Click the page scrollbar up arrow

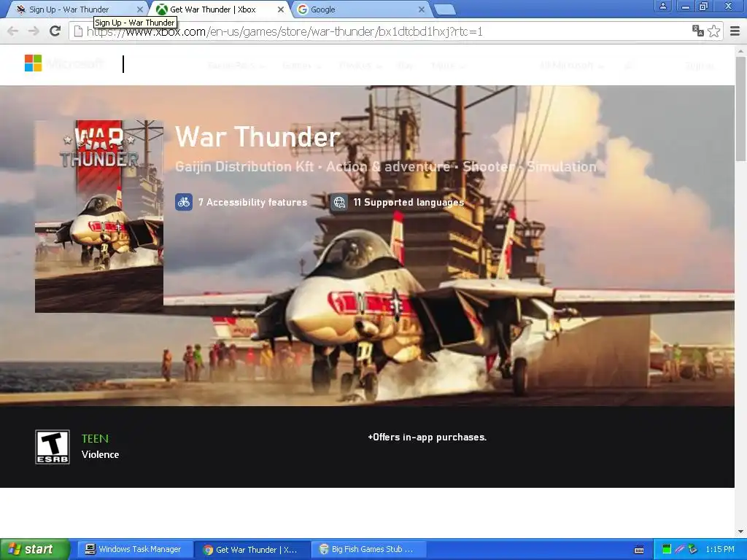(x=741, y=50)
